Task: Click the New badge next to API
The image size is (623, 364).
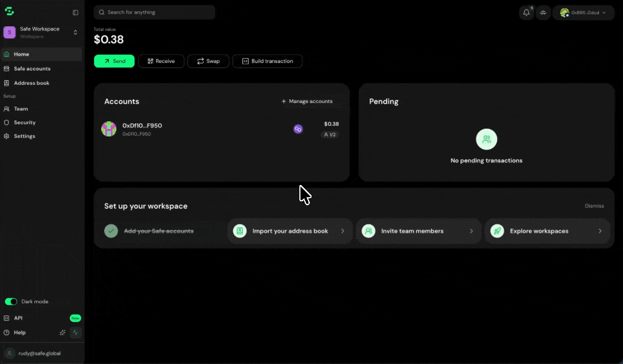Action: [75, 318]
